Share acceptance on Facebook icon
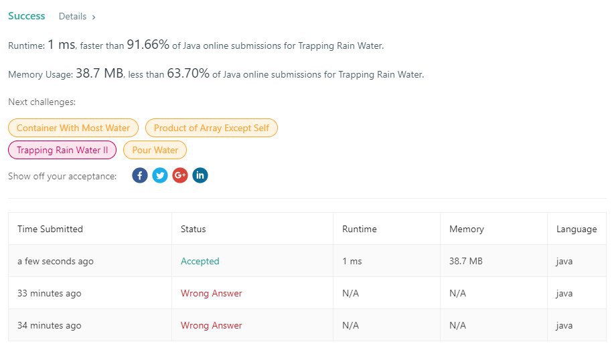 pyautogui.click(x=140, y=175)
